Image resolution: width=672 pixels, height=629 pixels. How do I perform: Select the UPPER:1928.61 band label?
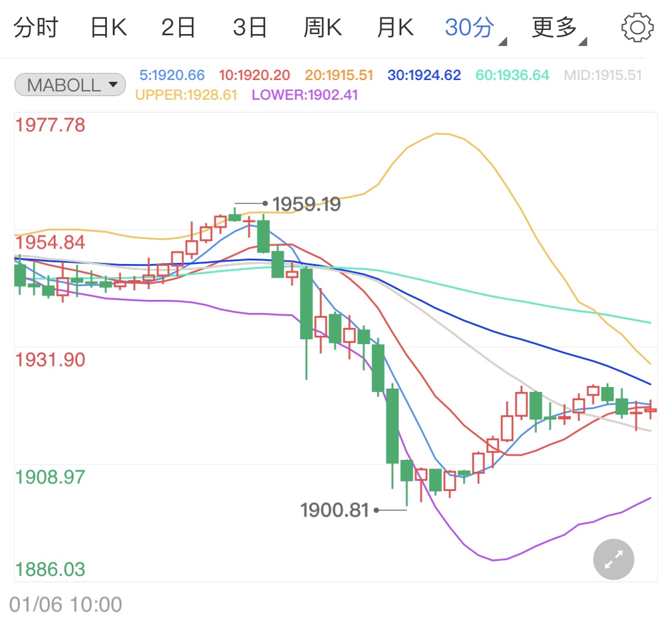point(186,95)
